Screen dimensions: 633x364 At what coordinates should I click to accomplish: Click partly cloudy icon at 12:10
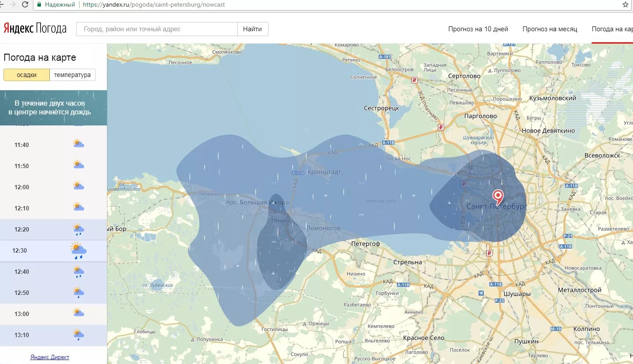78,206
